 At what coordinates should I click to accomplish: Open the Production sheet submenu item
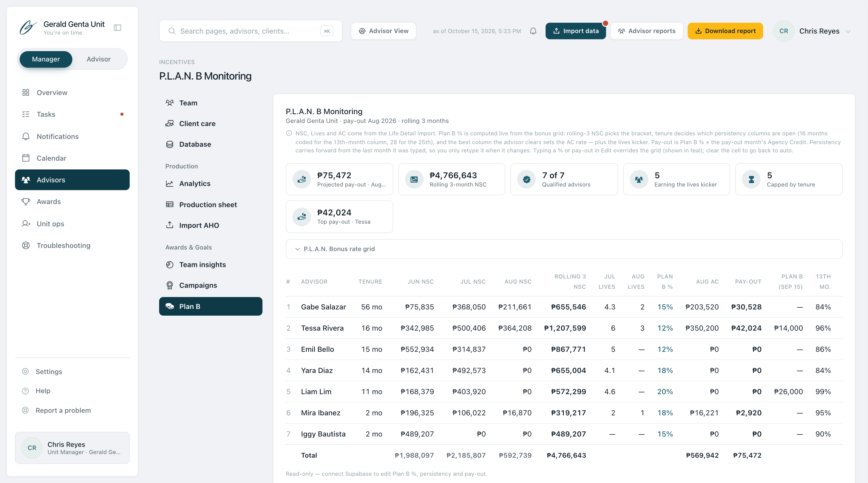[x=211, y=205]
